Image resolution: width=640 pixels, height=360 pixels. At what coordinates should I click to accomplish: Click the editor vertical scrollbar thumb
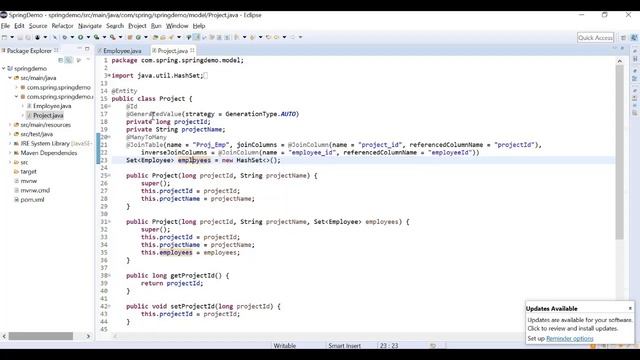620,153
